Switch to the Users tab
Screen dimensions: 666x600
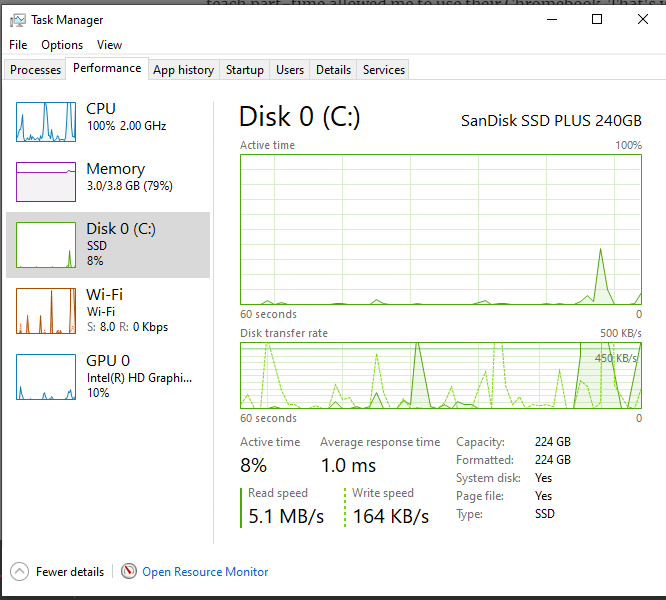click(290, 70)
